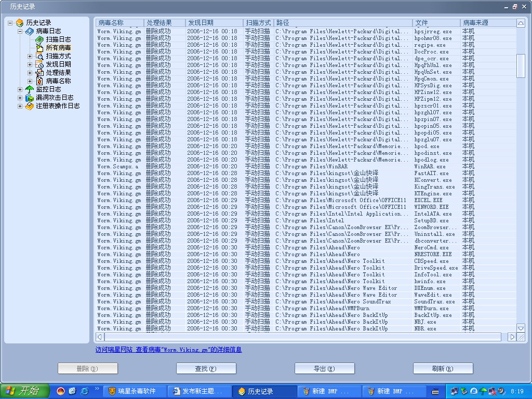Sort by 处理结果 column header

[x=165, y=23]
